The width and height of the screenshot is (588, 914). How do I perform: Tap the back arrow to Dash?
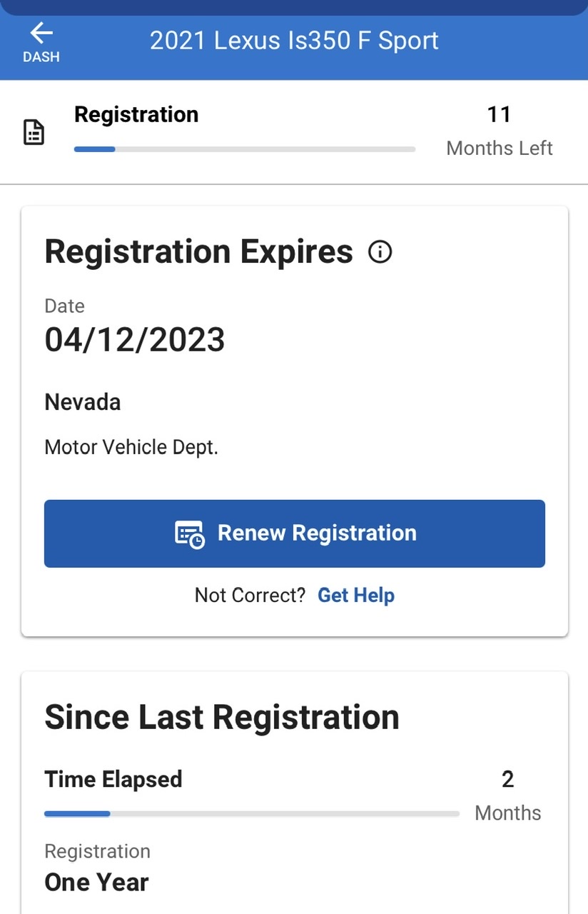tap(41, 33)
